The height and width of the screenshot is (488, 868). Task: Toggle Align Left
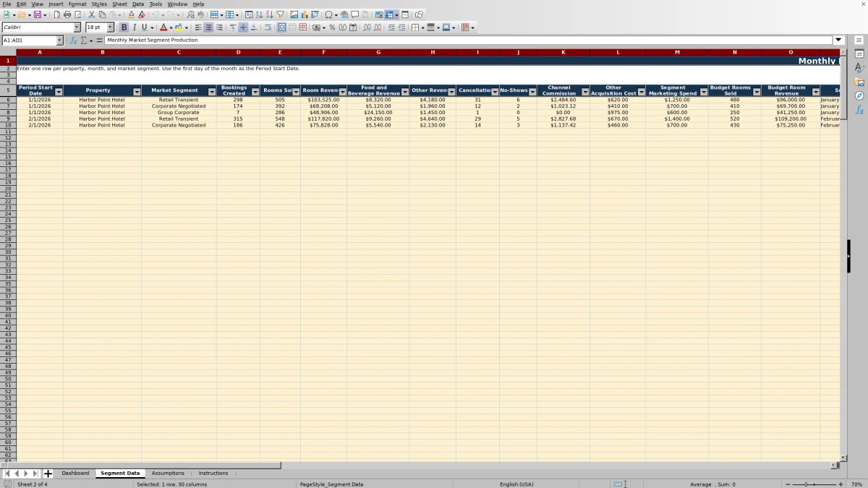pos(197,27)
